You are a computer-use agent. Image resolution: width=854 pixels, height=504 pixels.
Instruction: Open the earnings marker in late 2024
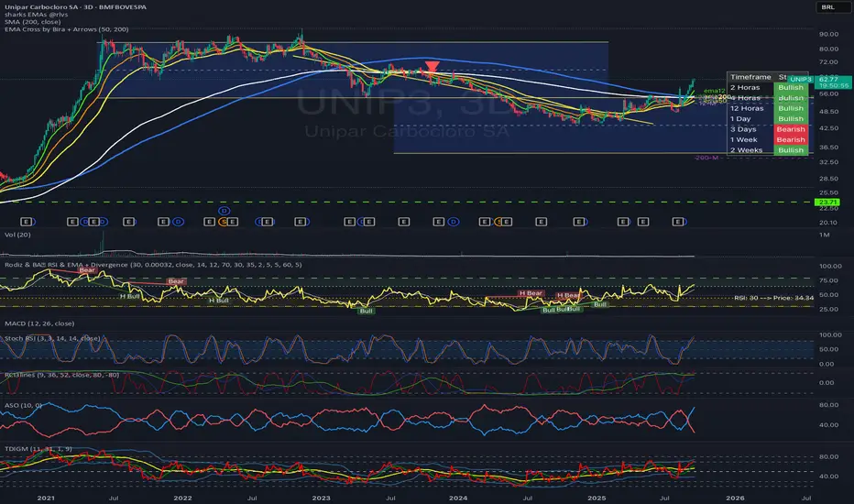click(x=579, y=222)
